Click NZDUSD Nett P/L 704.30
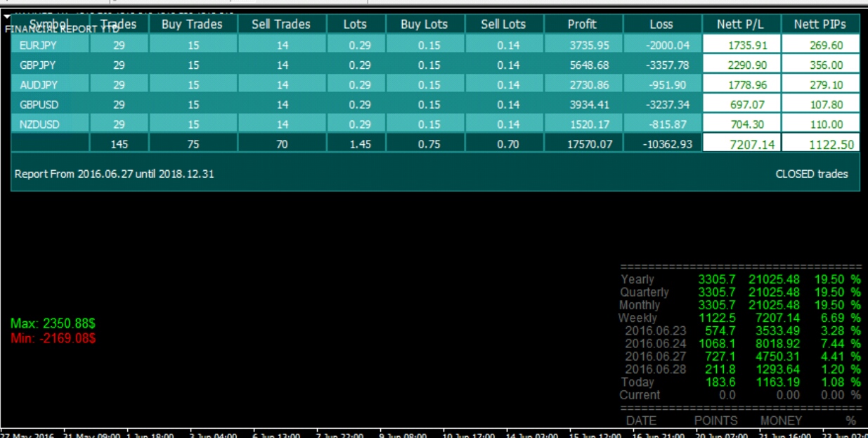Viewport: 868px width, 438px height. click(x=750, y=124)
